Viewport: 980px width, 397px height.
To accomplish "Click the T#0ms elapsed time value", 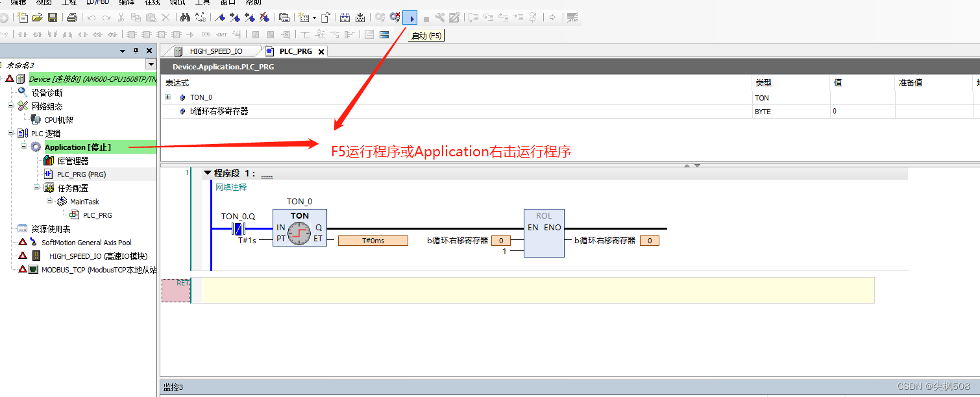I will [x=373, y=241].
